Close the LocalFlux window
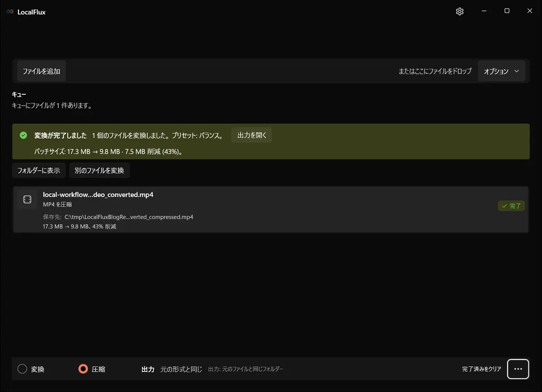 point(530,11)
